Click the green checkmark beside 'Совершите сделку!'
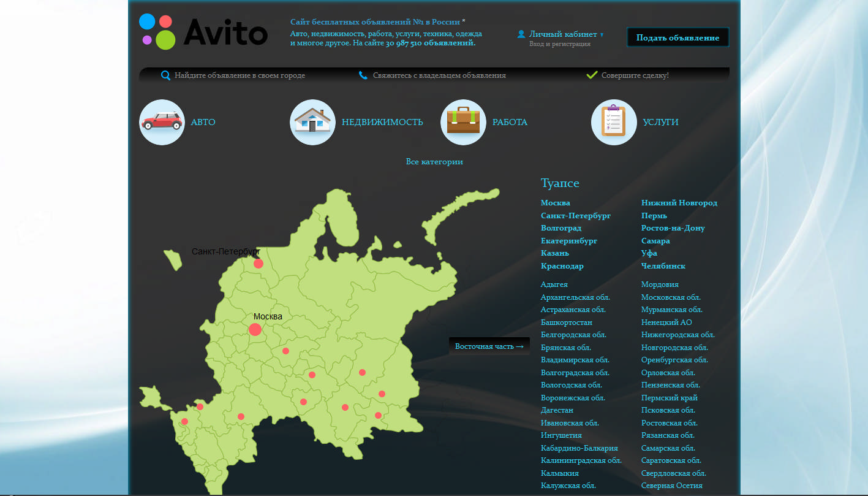Viewport: 868px width, 496px height. coord(591,74)
